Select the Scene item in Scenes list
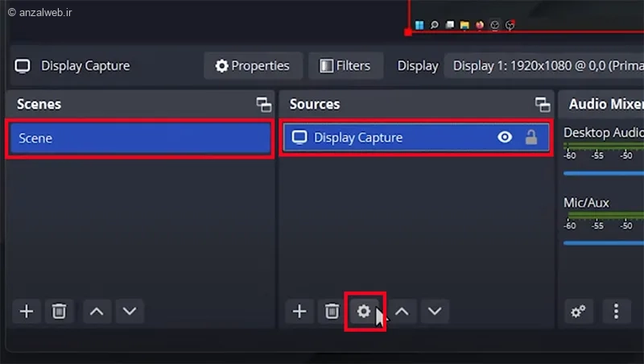The height and width of the screenshot is (364, 644). click(x=140, y=139)
